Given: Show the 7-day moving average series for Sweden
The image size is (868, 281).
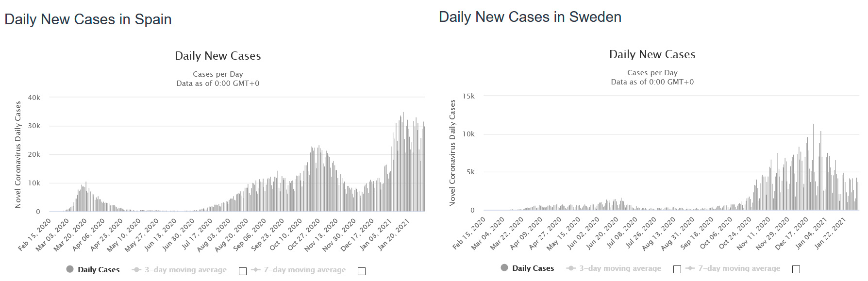Looking at the screenshot, I should coord(739,268).
